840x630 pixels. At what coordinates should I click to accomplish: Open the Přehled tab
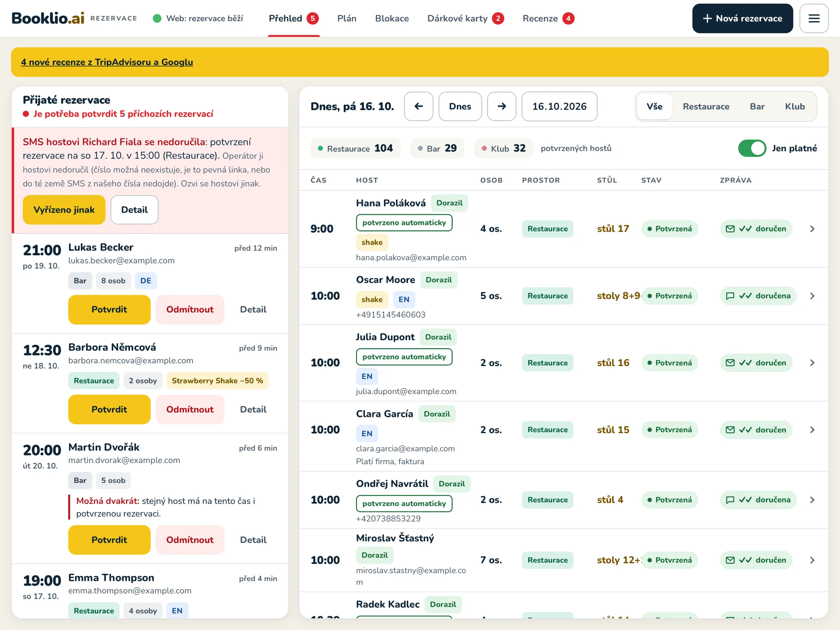tap(294, 18)
